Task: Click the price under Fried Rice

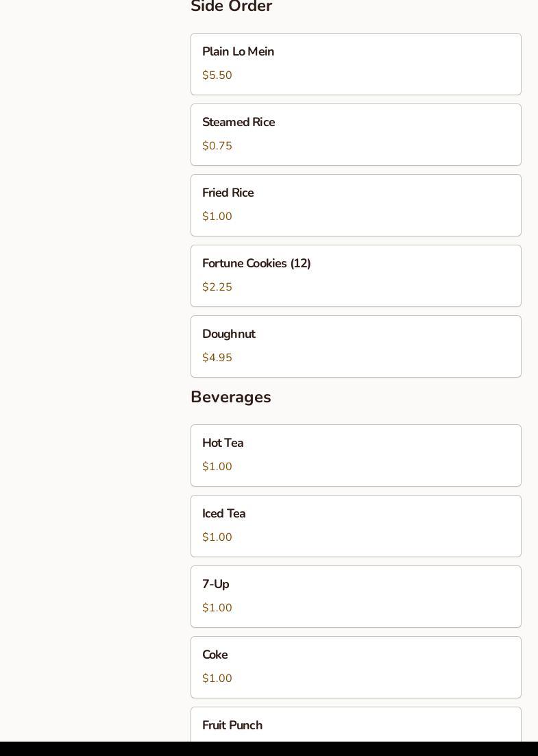Action: pos(217,217)
